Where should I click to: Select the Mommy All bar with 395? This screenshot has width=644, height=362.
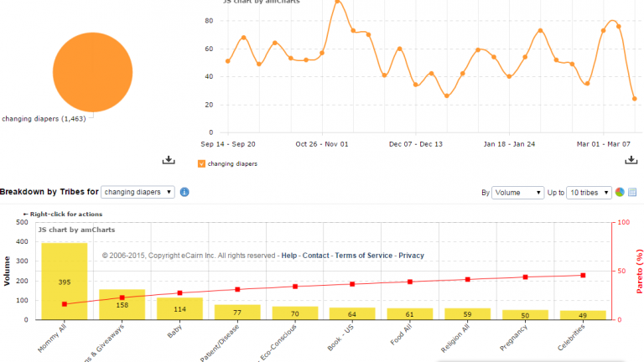tap(65, 282)
